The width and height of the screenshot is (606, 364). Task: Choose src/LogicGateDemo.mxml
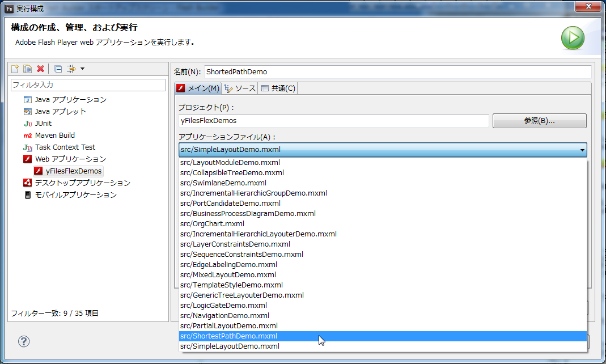pyautogui.click(x=383, y=306)
